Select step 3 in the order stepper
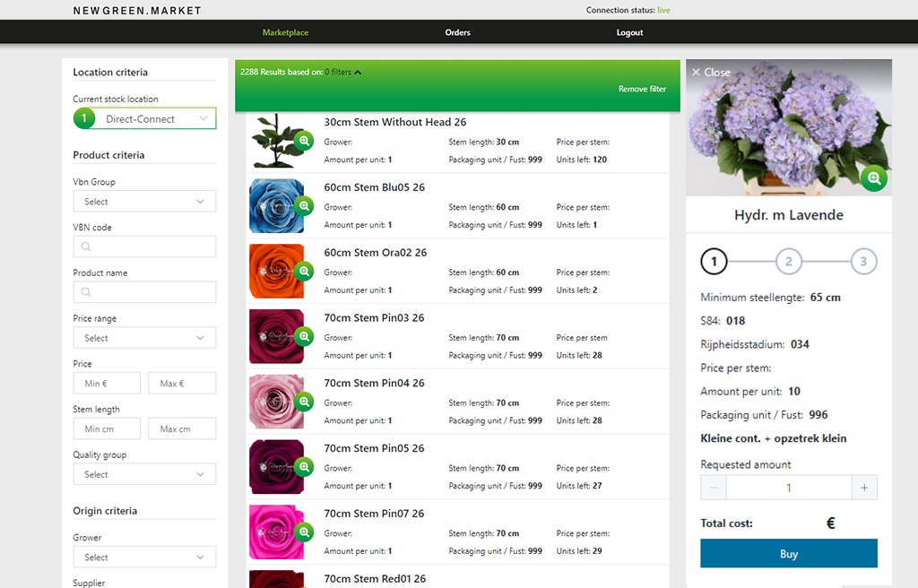Screen dimensions: 918x588 click(863, 261)
